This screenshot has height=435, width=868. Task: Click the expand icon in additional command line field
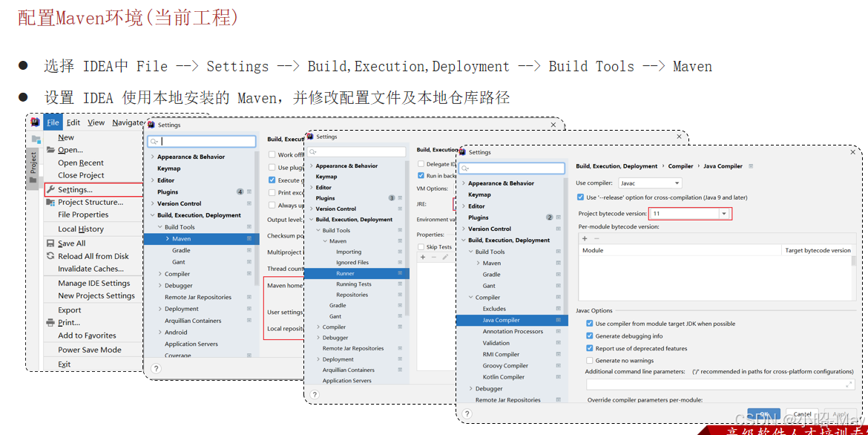click(x=849, y=384)
